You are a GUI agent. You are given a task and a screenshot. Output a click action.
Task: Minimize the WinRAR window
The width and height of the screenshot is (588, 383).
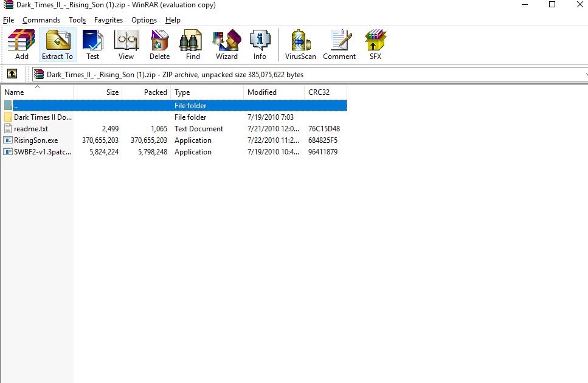525,4
